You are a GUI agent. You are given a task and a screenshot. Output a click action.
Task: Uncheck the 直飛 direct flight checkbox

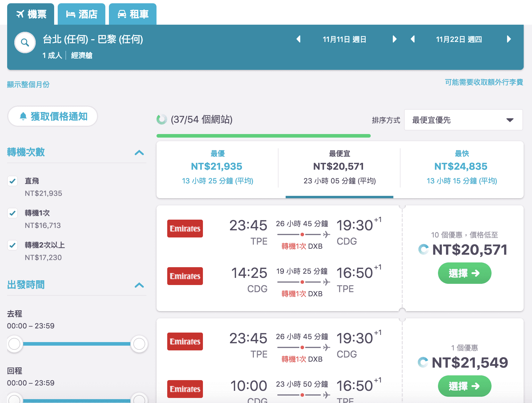(12, 181)
